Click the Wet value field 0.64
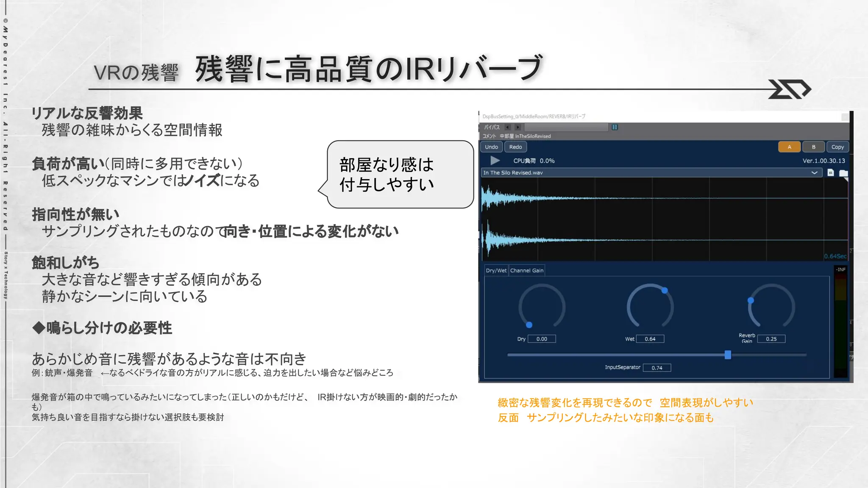Screen dimensions: 868x488 point(650,339)
